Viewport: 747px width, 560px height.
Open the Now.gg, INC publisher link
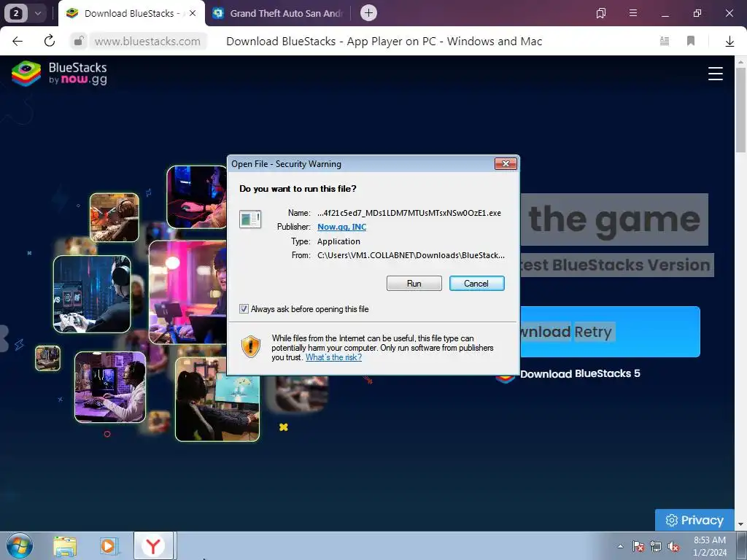(341, 227)
